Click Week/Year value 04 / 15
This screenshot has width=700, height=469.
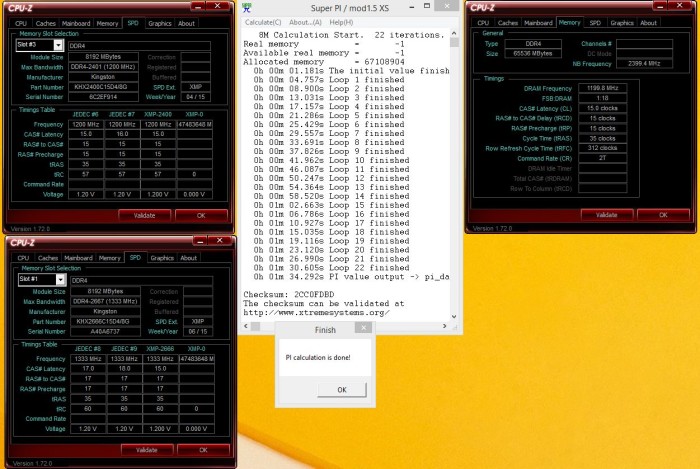pyautogui.click(x=196, y=97)
